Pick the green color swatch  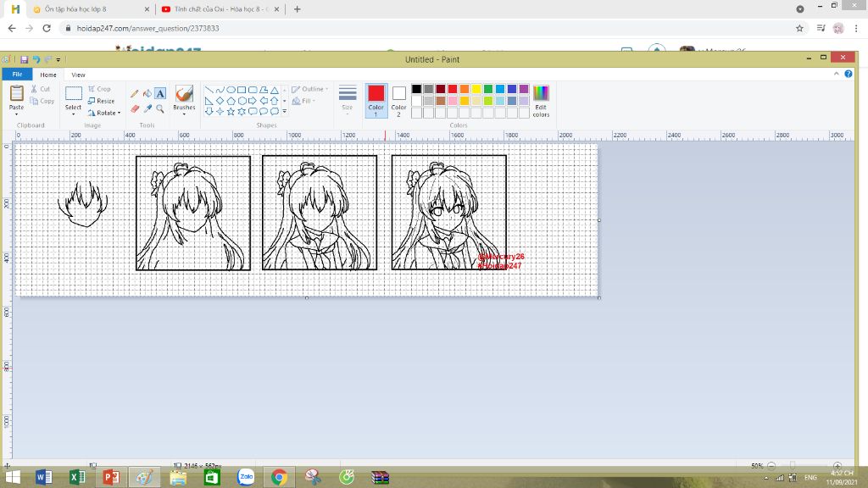(488, 89)
